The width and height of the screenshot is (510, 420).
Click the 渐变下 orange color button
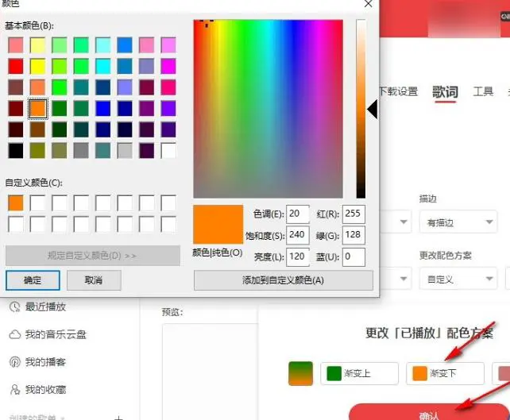tap(445, 373)
